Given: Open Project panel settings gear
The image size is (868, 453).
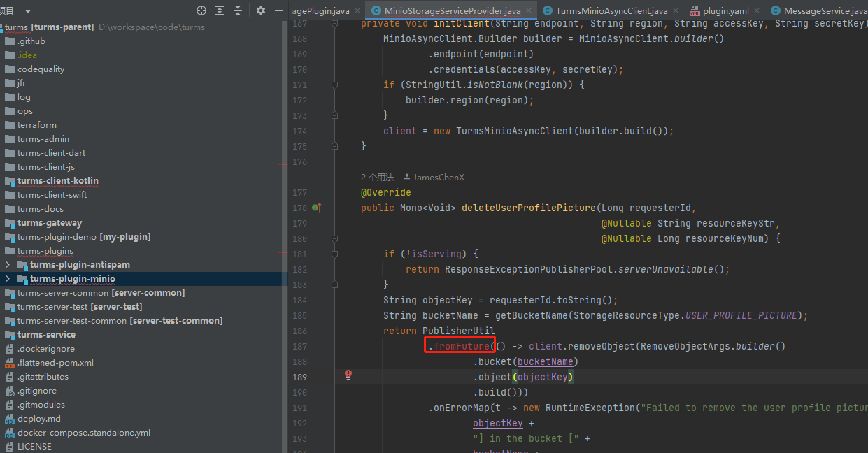Looking at the screenshot, I should [x=259, y=10].
